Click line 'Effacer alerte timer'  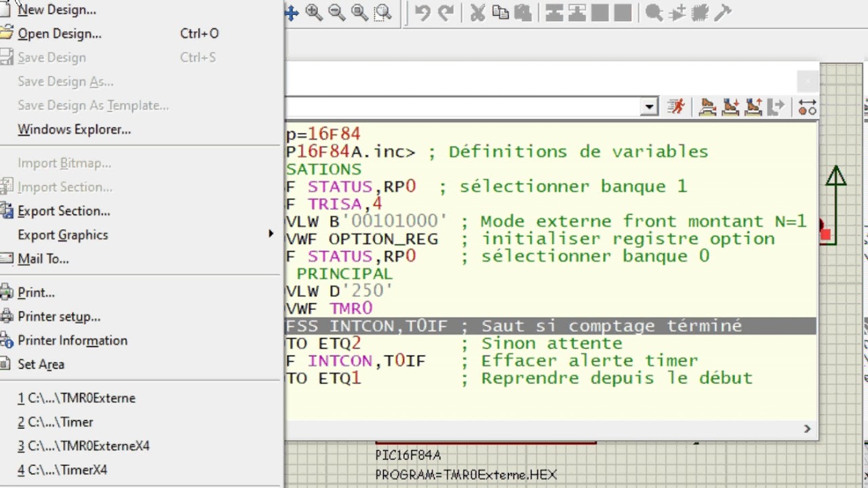[x=492, y=361]
